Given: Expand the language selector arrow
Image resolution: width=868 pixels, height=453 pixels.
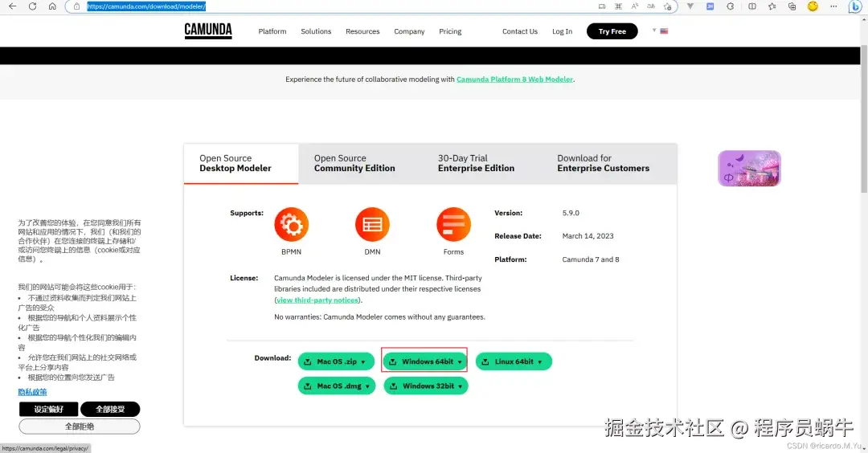Looking at the screenshot, I should click(x=654, y=31).
